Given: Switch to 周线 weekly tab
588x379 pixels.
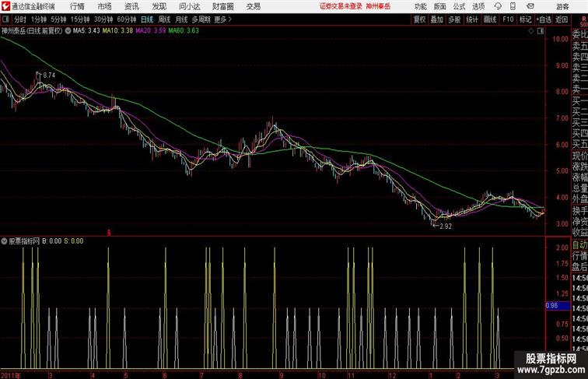Looking at the screenshot, I should pyautogui.click(x=164, y=19).
